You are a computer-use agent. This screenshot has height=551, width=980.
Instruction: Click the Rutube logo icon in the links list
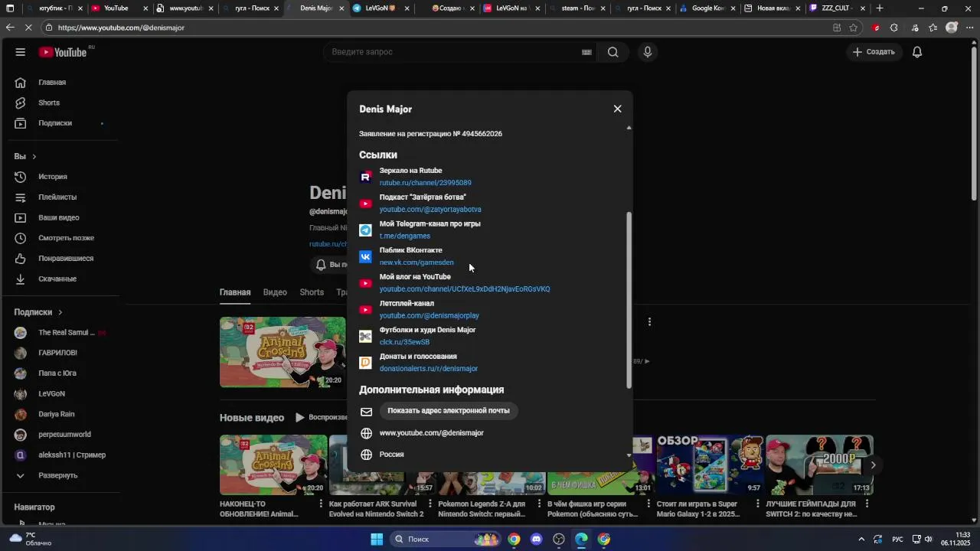(365, 177)
